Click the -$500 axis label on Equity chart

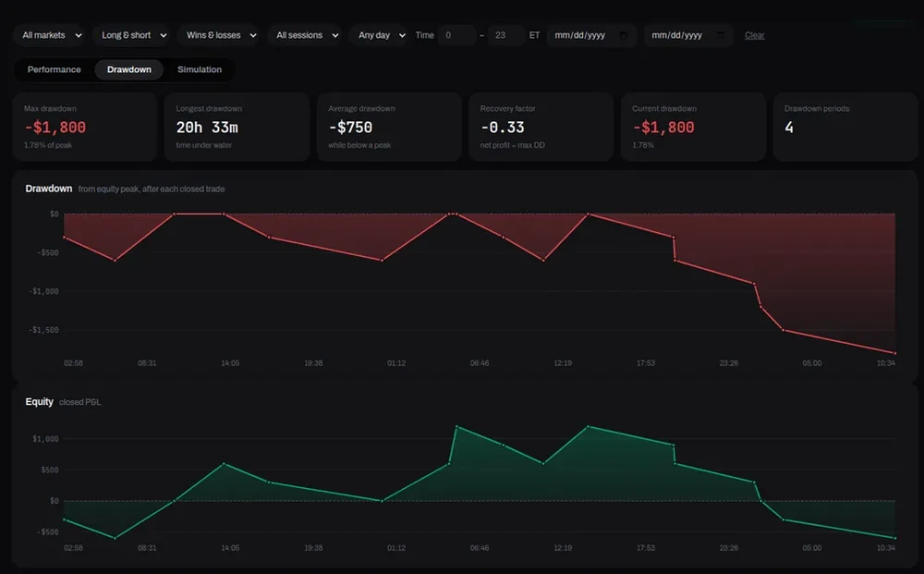[x=48, y=532]
